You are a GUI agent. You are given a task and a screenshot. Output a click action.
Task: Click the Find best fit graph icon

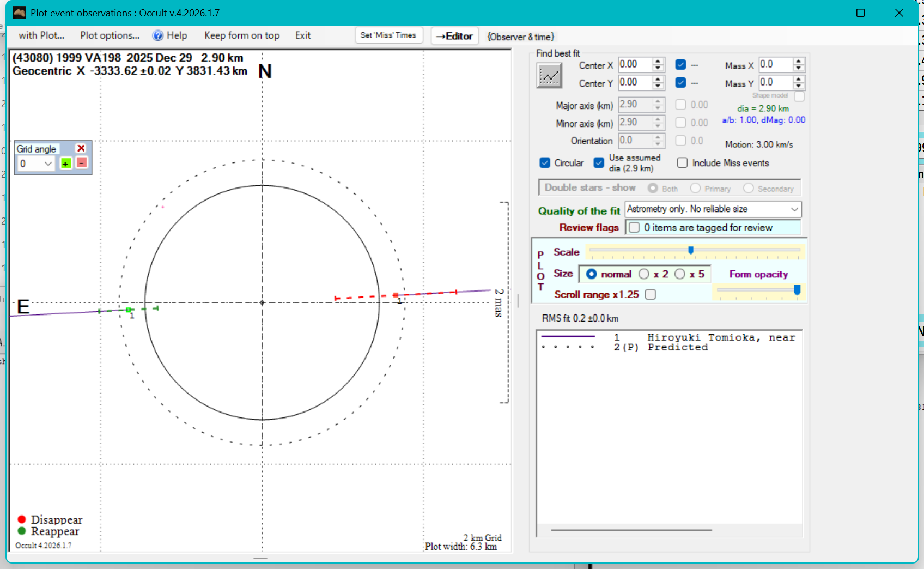tap(549, 75)
